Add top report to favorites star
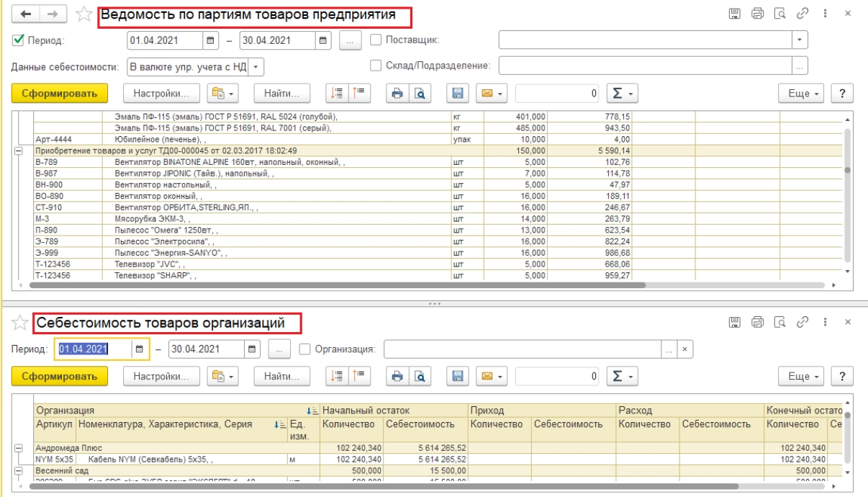868x497 pixels. pos(84,14)
